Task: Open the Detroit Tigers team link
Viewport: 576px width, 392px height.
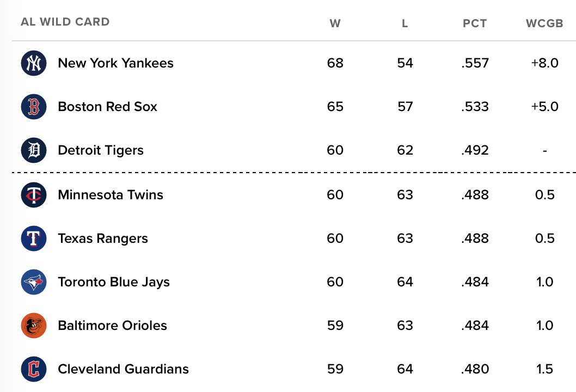Action: 101,150
